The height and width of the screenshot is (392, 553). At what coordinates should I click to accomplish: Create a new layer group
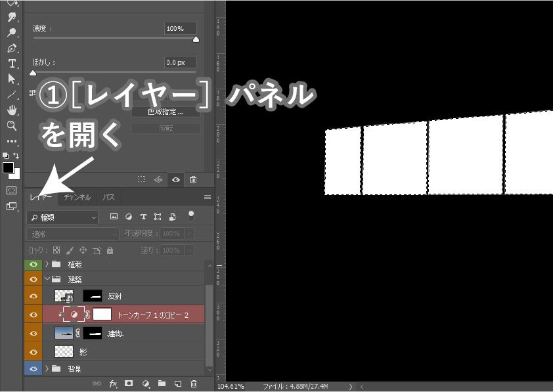click(162, 383)
